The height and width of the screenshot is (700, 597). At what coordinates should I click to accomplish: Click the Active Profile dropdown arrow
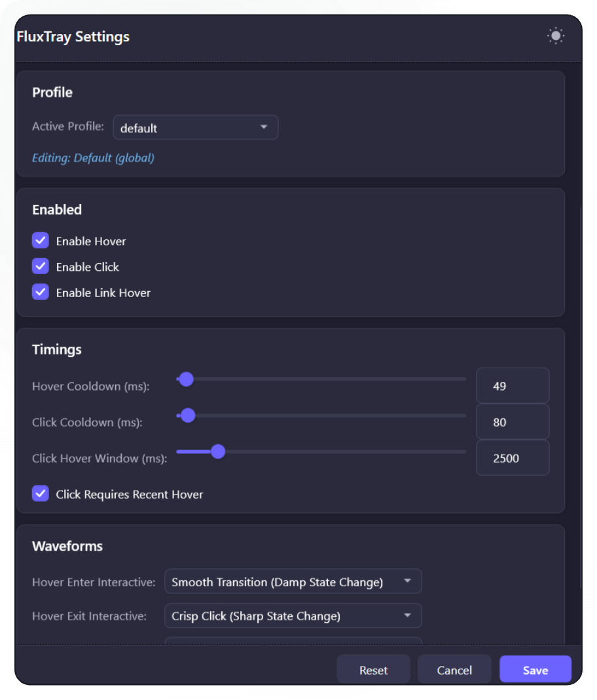click(264, 127)
